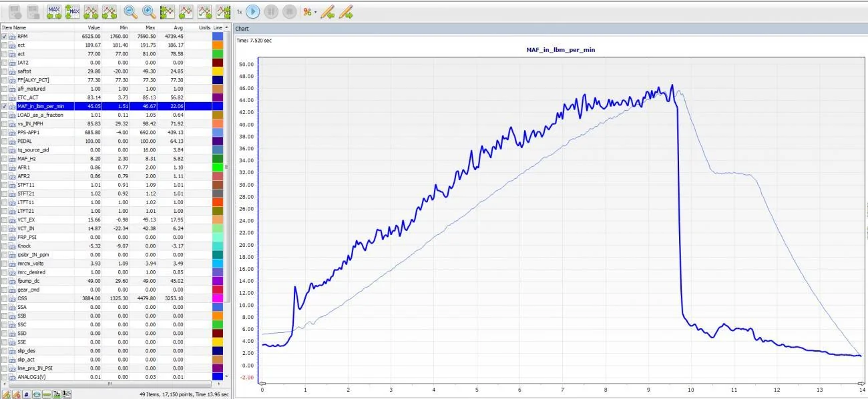Check the OSS channel checkbox

(5, 298)
